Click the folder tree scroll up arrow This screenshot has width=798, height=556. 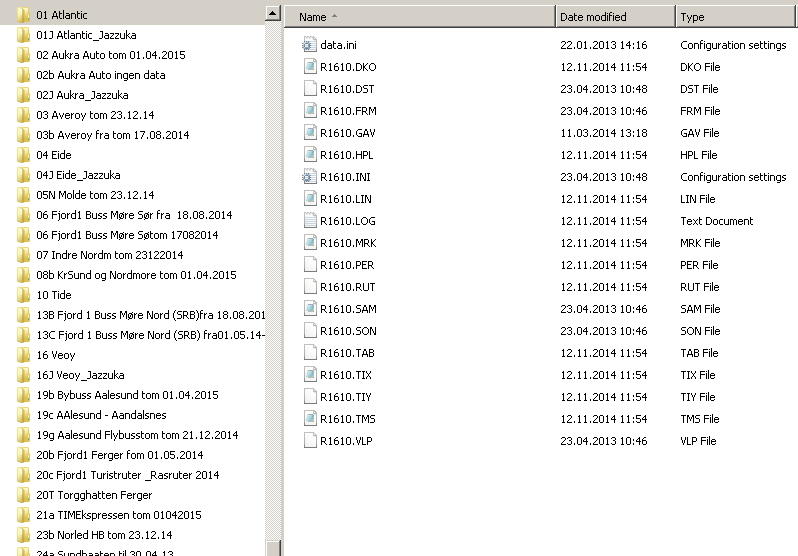[273, 13]
